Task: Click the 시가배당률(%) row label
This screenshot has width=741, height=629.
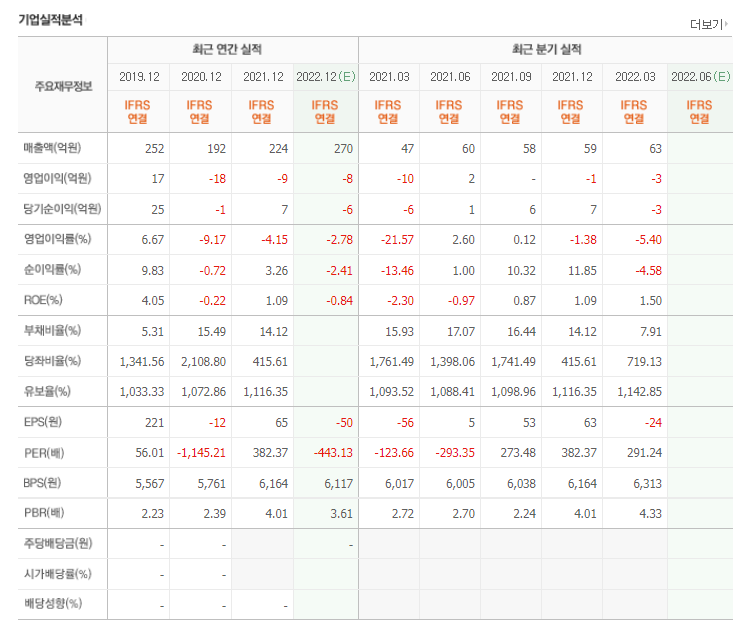Action: (x=58, y=574)
